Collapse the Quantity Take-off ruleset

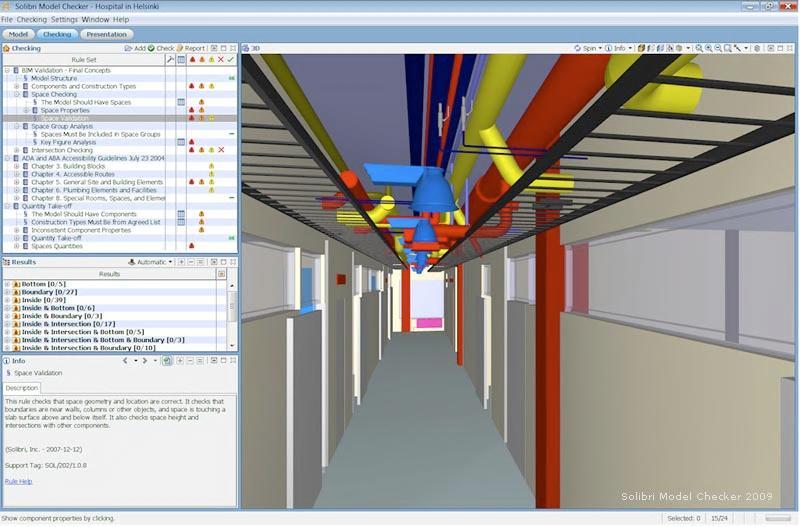pyautogui.click(x=7, y=206)
